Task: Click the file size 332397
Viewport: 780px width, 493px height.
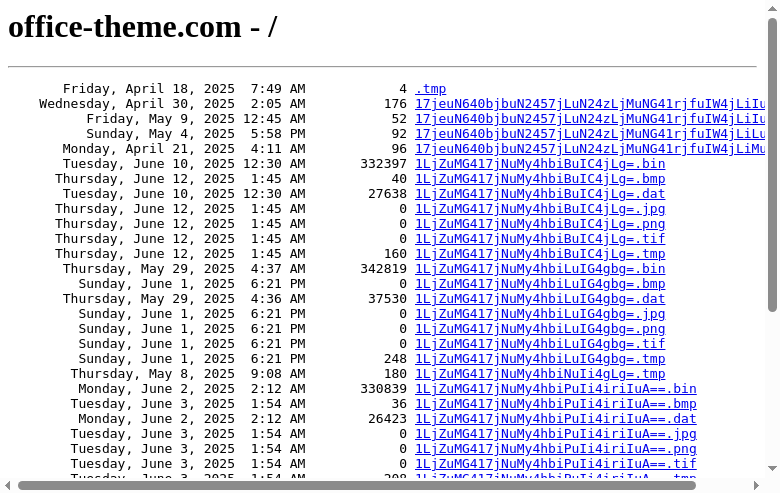Action: click(x=384, y=164)
